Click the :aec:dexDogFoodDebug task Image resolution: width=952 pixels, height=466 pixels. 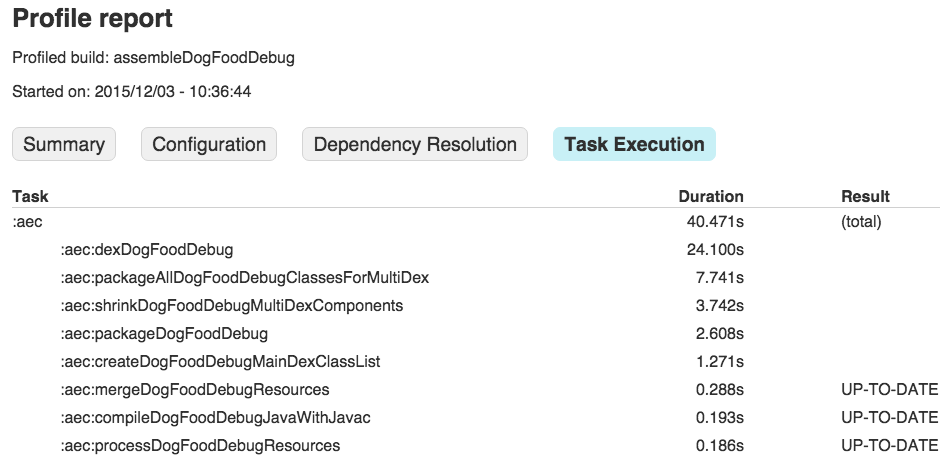click(146, 249)
